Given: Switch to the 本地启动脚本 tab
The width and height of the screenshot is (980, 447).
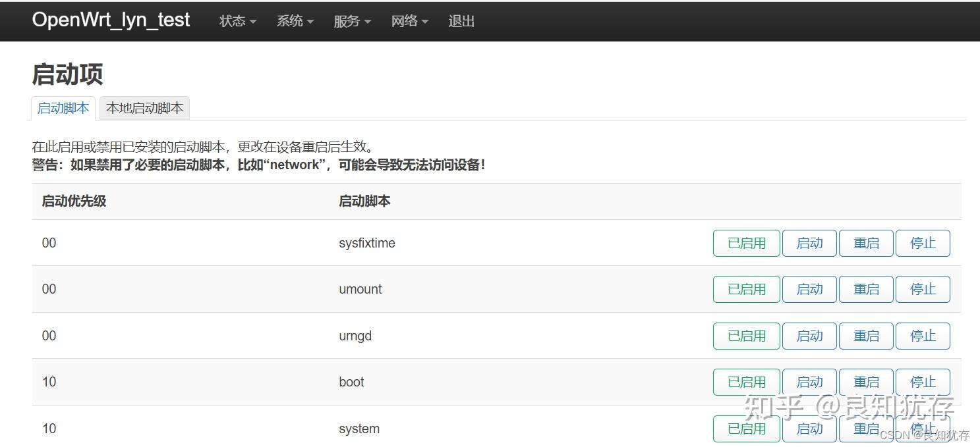Looking at the screenshot, I should 144,108.
